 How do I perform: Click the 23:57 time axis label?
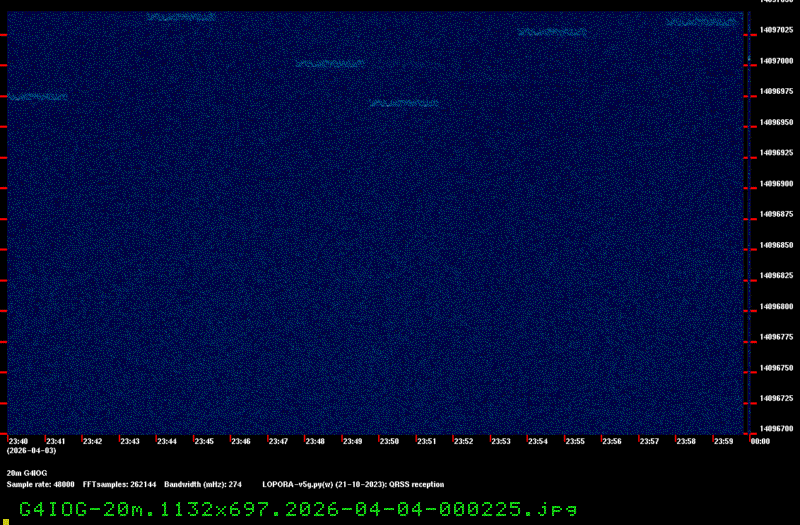[x=649, y=441]
